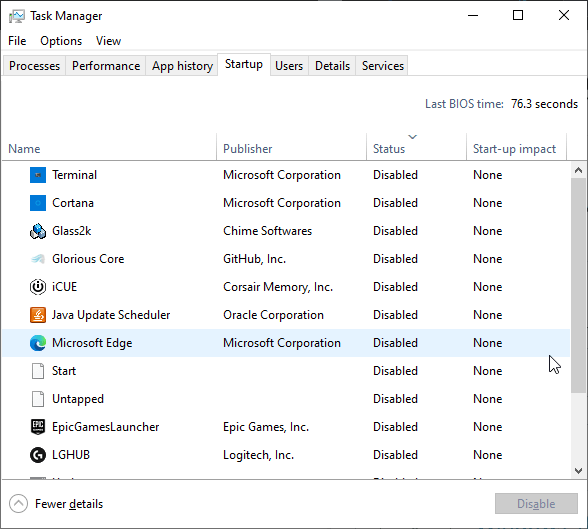Click the GitHub, Inc. publisher cell
The image size is (588, 529).
[x=254, y=259]
